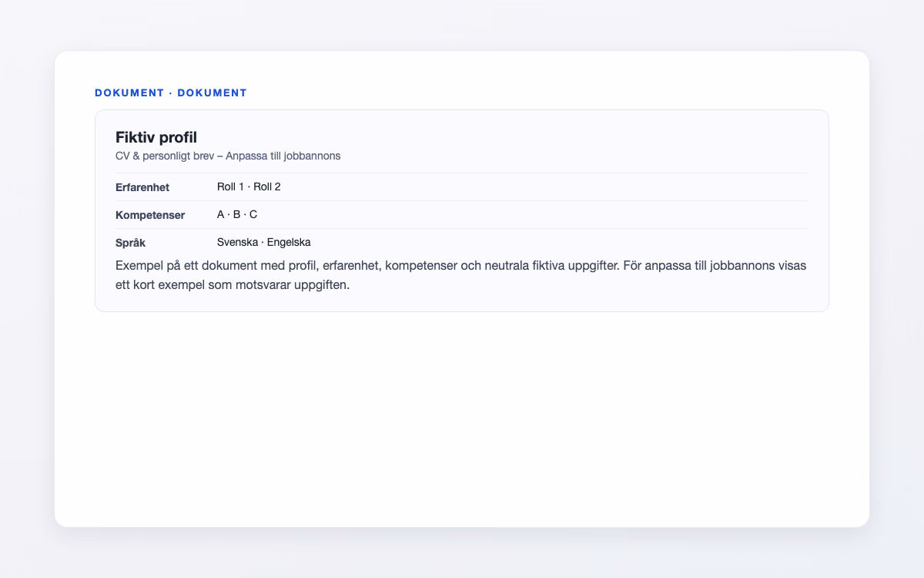
Task: Click the Roll 1 · Roll 2 value
Action: [x=249, y=187]
